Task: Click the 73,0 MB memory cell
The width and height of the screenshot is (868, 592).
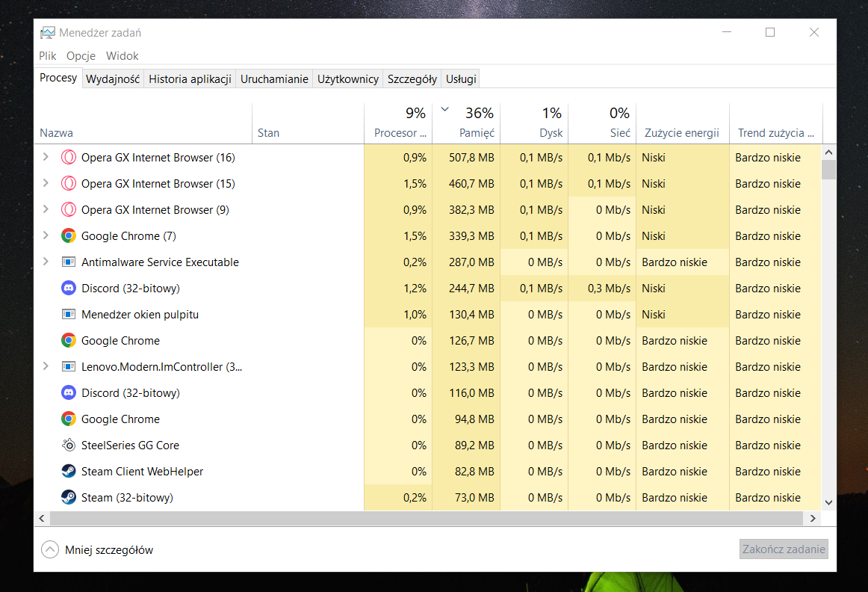Action: [466, 497]
